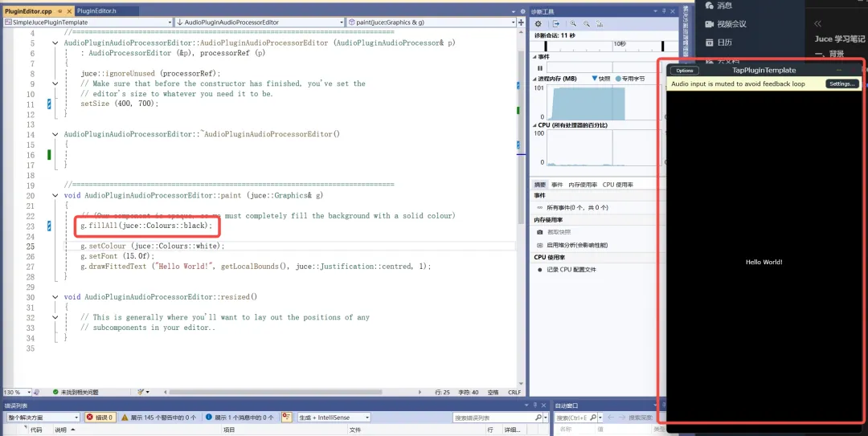Switch to 内存使用率 tab

(x=583, y=185)
